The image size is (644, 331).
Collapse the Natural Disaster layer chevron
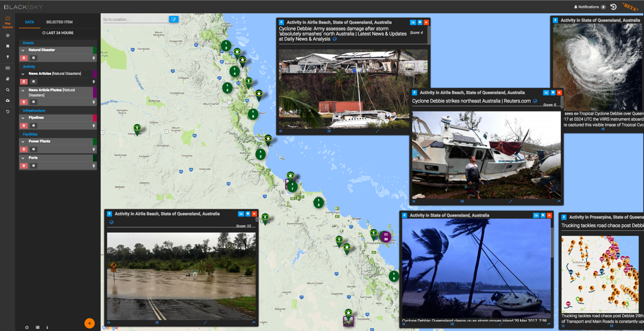[x=23, y=50]
